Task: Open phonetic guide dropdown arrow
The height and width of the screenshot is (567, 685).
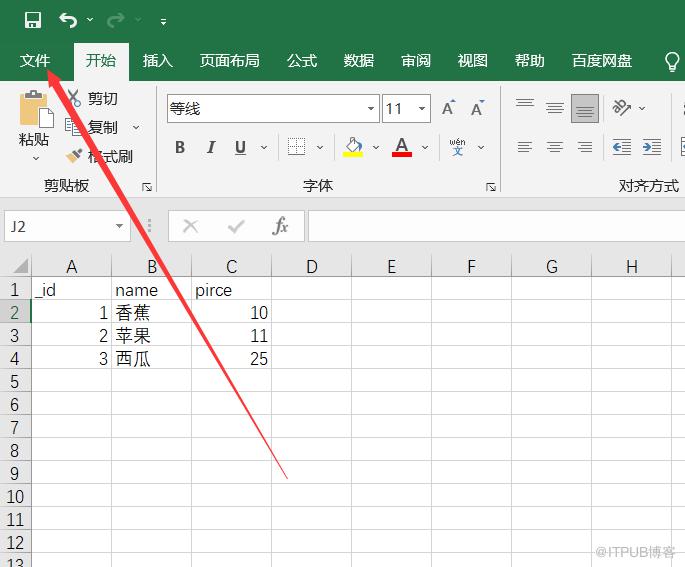Action: point(481,148)
